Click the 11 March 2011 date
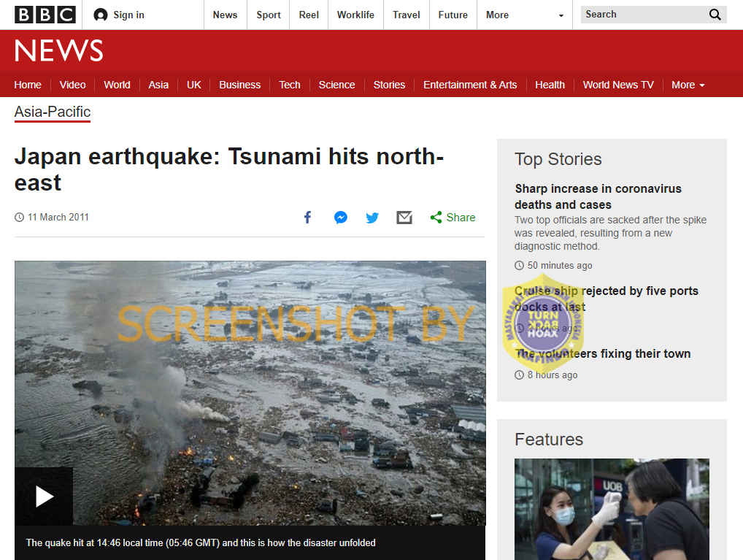The width and height of the screenshot is (743, 560). [x=58, y=217]
